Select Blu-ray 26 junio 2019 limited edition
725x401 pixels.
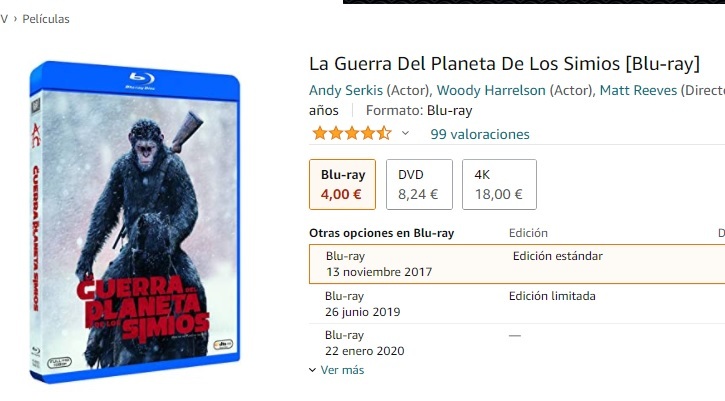click(x=517, y=304)
